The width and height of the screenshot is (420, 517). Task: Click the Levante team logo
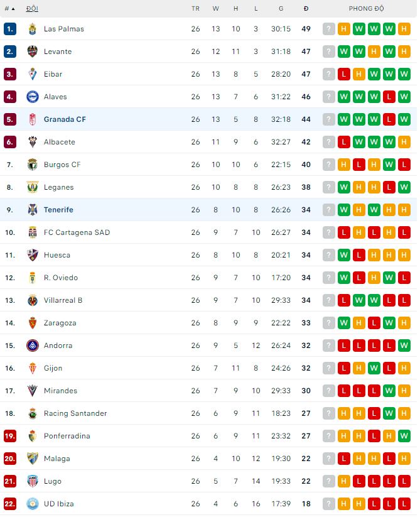(x=33, y=52)
